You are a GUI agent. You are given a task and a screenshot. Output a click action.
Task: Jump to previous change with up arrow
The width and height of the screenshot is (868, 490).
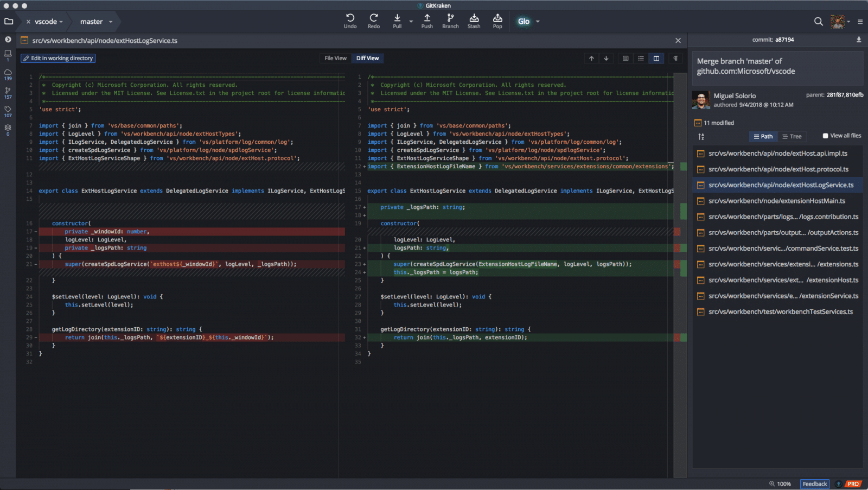591,58
